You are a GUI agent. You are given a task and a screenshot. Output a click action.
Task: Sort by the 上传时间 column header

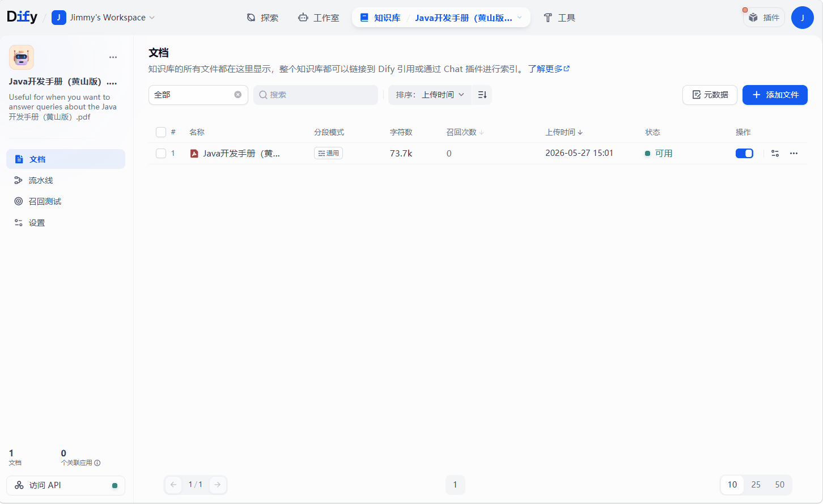click(x=564, y=132)
